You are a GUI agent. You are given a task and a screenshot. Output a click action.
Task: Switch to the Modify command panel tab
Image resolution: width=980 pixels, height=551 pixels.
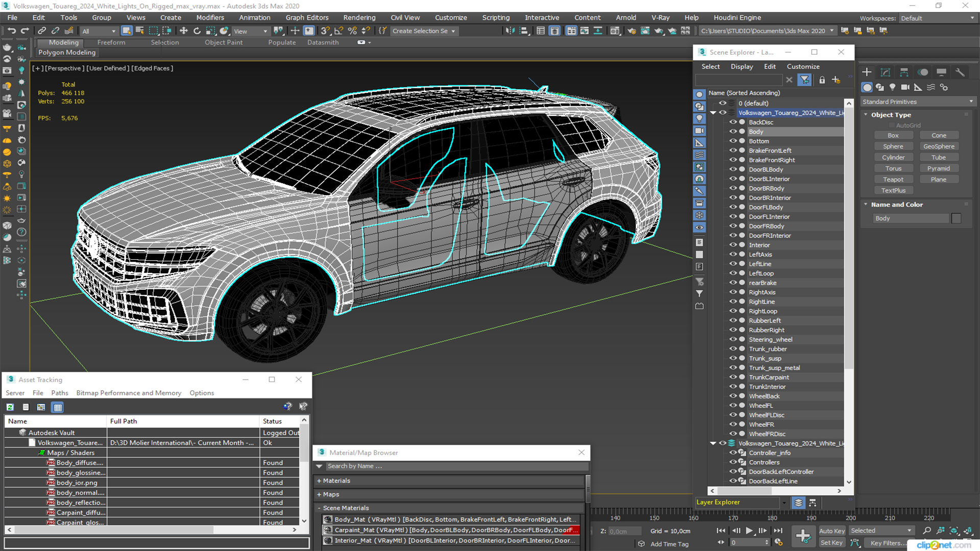click(886, 72)
